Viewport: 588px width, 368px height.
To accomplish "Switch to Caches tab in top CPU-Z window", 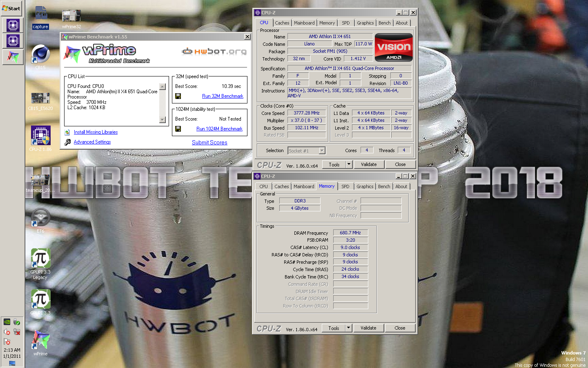I will (x=282, y=23).
